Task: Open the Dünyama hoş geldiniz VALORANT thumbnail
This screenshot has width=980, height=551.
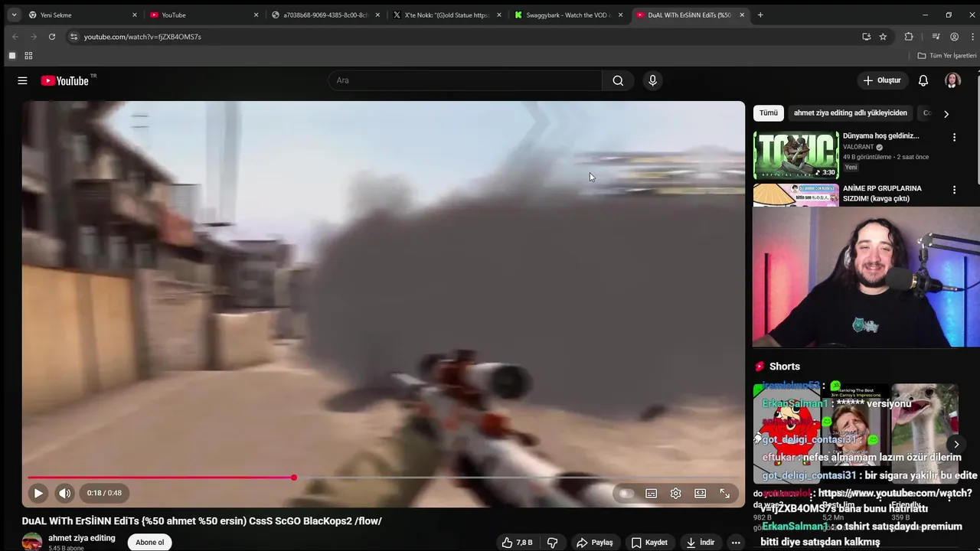Action: 796,155
